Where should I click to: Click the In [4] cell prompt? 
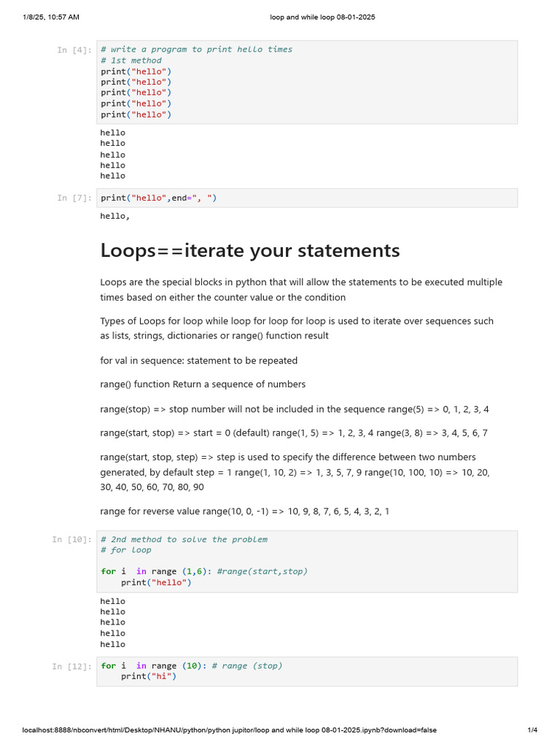[x=74, y=50]
